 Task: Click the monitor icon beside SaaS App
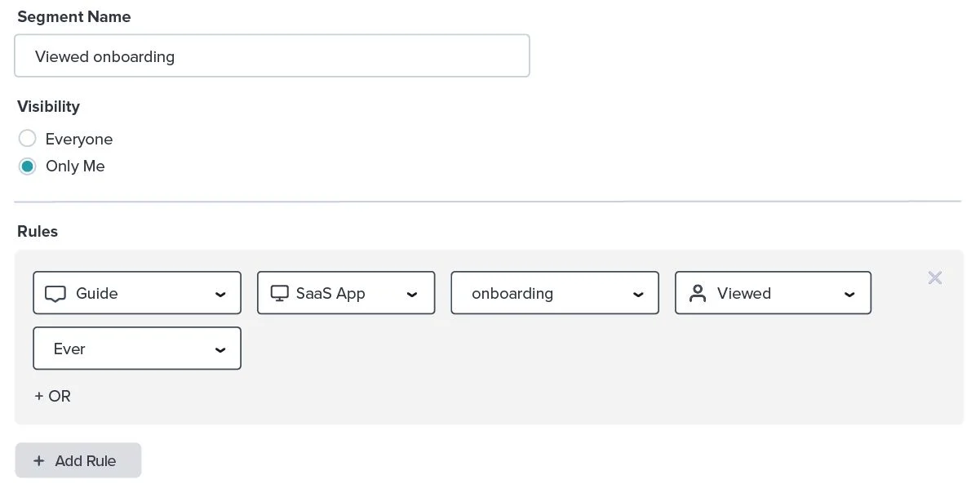click(280, 293)
